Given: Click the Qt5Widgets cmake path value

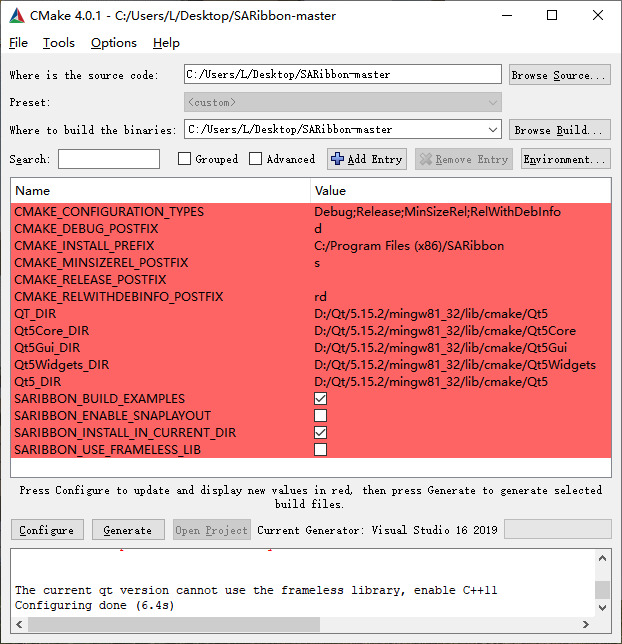Looking at the screenshot, I should click(455, 365).
